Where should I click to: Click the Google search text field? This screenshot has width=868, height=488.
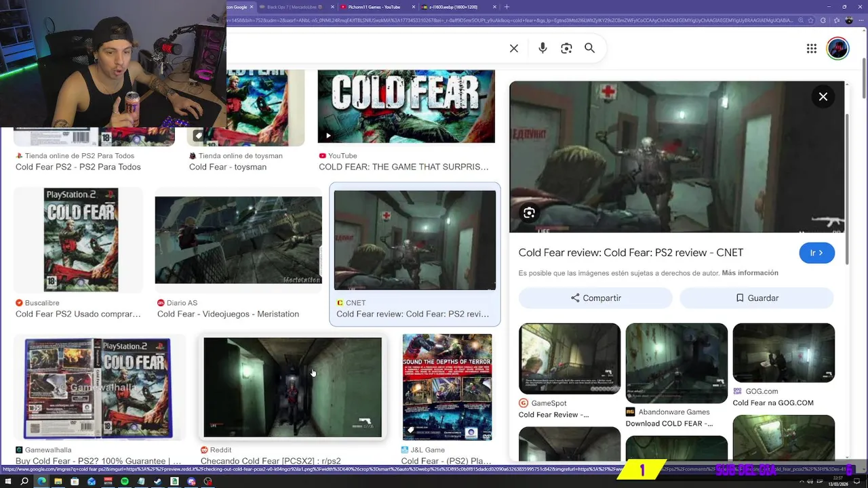(365, 48)
